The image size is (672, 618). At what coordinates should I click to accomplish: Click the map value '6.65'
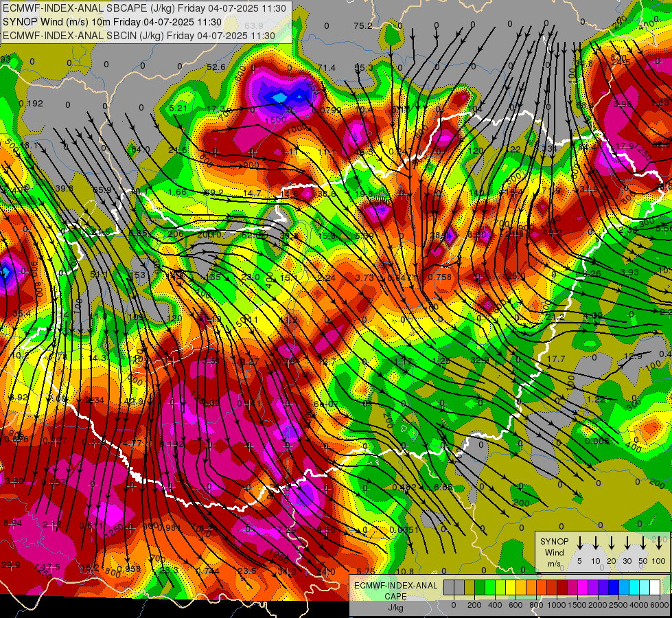pyautogui.click(x=443, y=487)
